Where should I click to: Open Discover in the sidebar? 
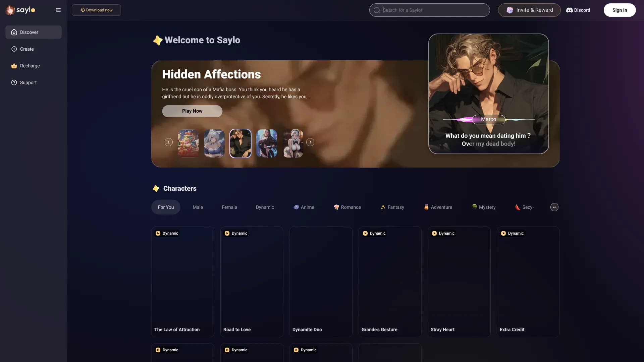point(33,32)
